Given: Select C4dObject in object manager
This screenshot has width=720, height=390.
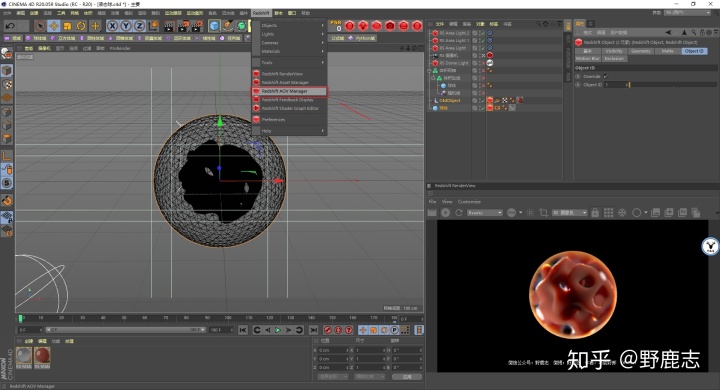Looking at the screenshot, I should (450, 101).
